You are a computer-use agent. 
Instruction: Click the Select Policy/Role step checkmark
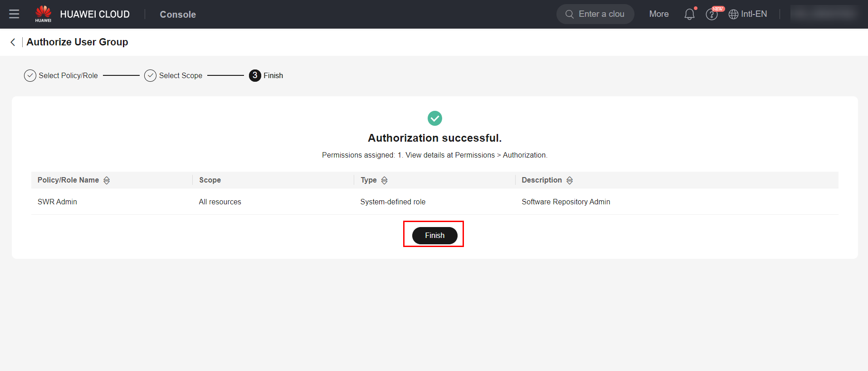(30, 76)
